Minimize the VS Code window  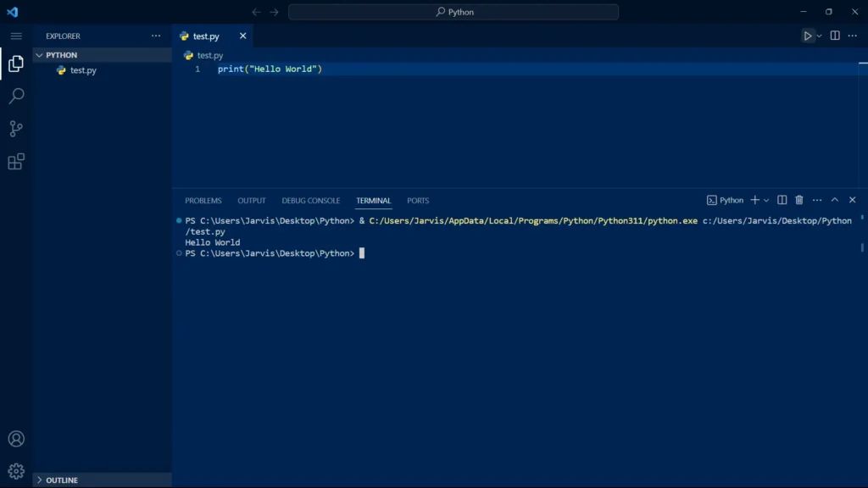tap(804, 12)
